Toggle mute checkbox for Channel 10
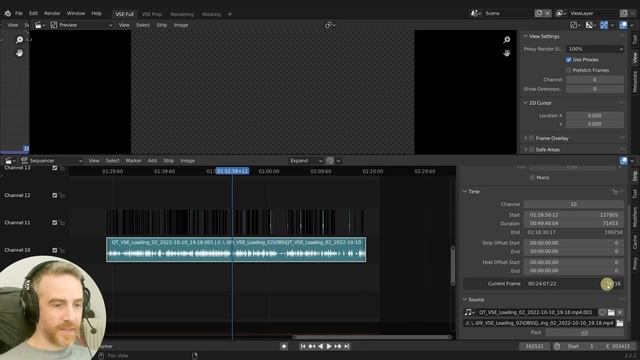The width and height of the screenshot is (640, 360). (x=55, y=250)
